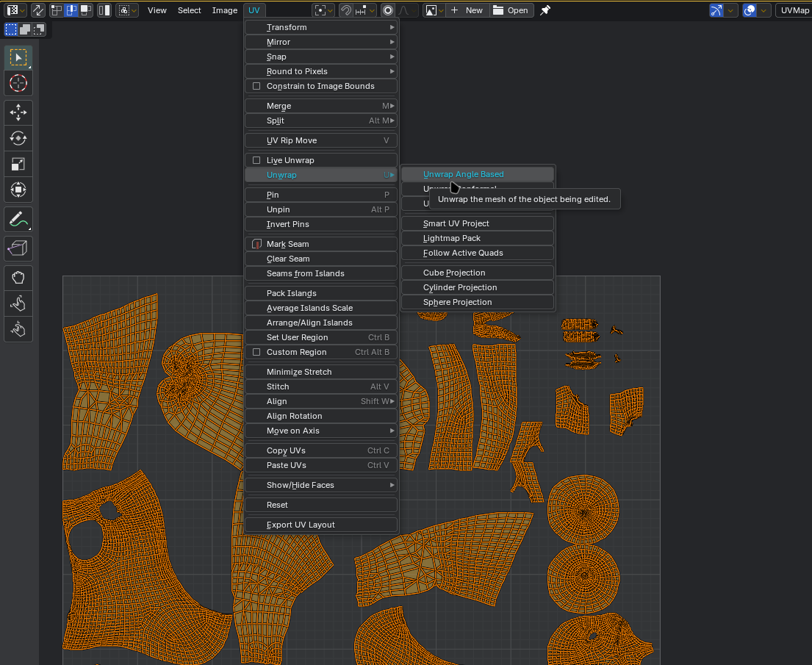This screenshot has width=812, height=665.
Task: Browse linked image dropdown
Action: click(434, 10)
